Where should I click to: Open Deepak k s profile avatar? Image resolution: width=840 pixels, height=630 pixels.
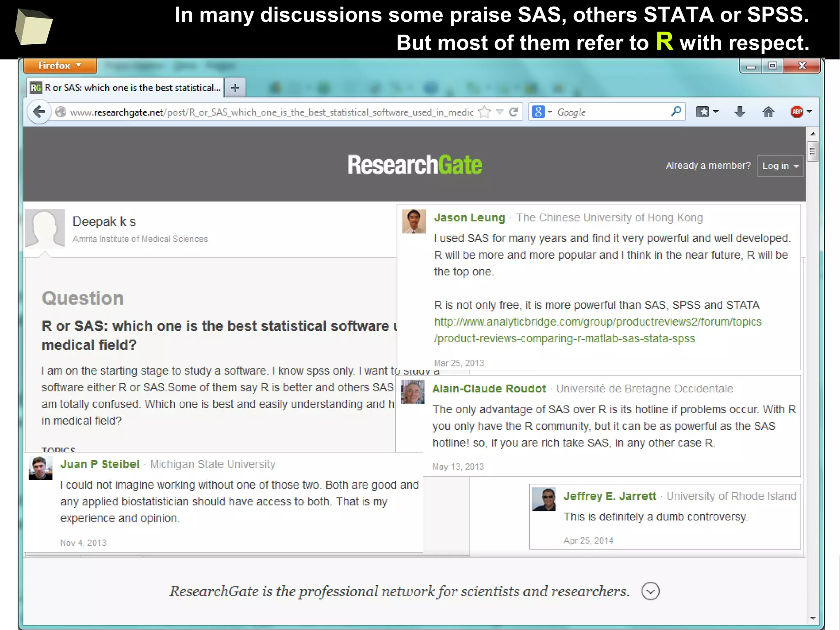(x=45, y=229)
